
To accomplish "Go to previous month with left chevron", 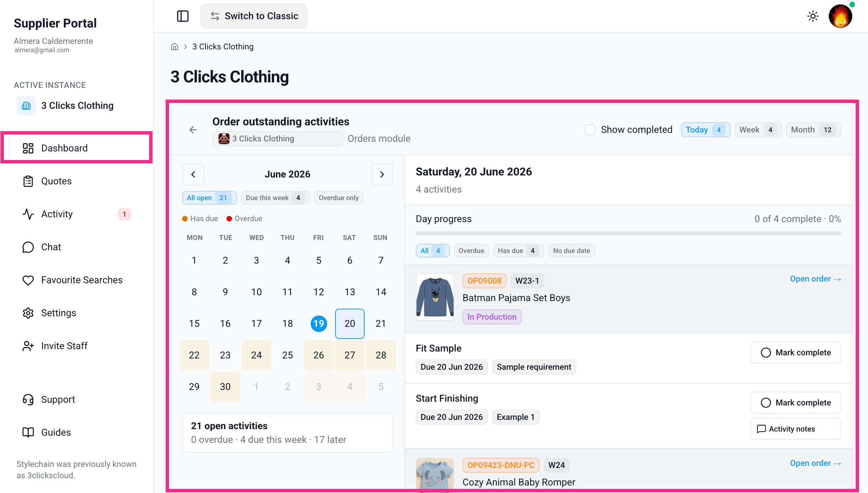I will [x=193, y=174].
